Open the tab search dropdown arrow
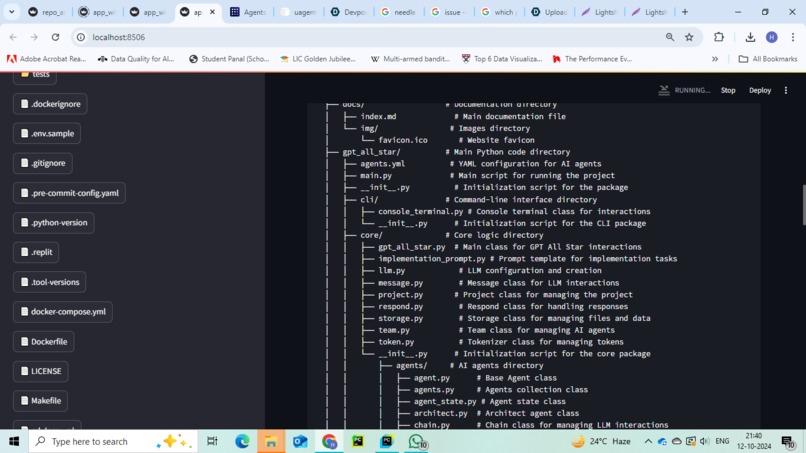The height and width of the screenshot is (453, 806). [x=11, y=12]
